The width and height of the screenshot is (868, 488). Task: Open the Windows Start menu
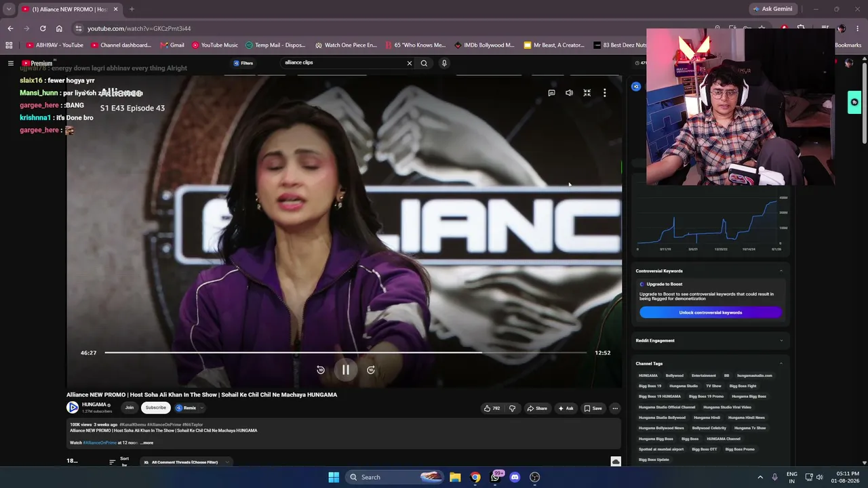[x=334, y=477]
